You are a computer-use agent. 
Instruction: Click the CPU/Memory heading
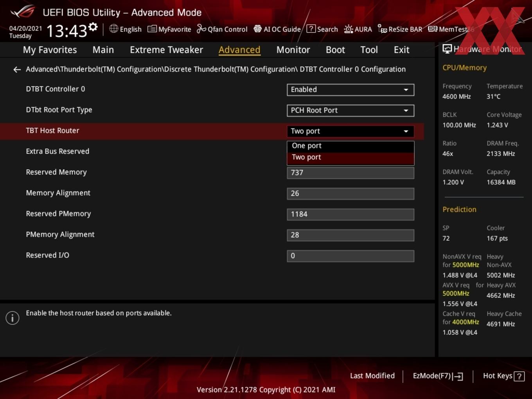pyautogui.click(x=464, y=68)
